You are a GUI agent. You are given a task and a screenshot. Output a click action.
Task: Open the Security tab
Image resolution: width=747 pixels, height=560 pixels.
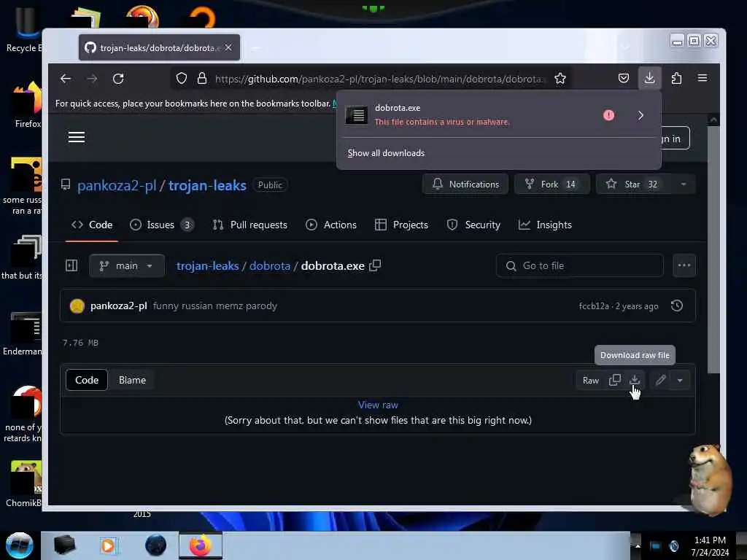[473, 225]
